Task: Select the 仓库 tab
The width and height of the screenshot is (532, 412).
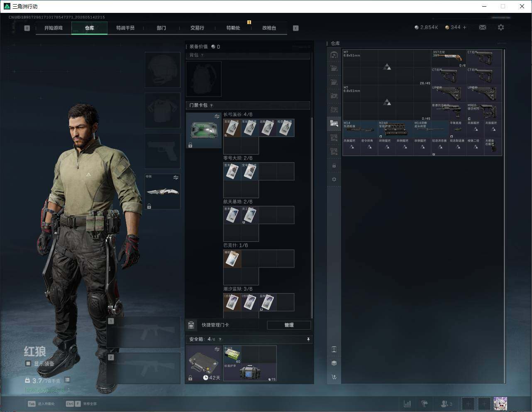Action: click(x=90, y=28)
